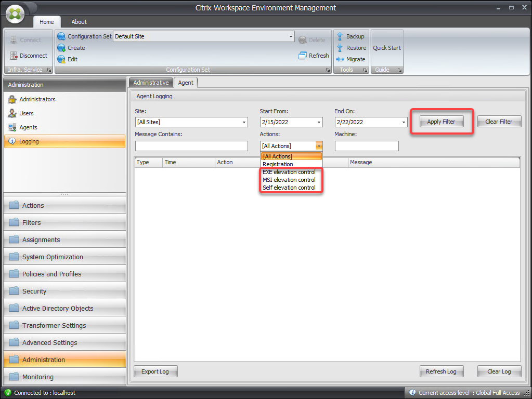Open the Start From date picker
The width and height of the screenshot is (532, 399).
319,122
